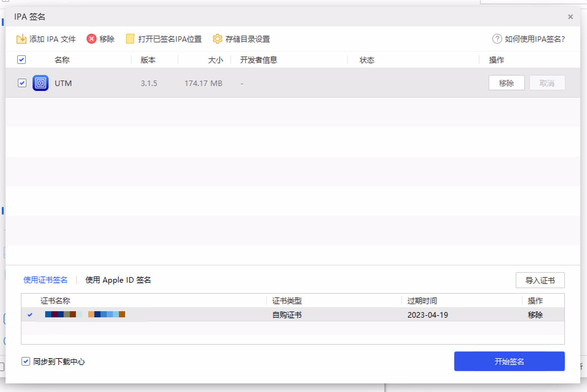Click the Cancel button in UTM row
This screenshot has width=587, height=392.
(547, 83)
